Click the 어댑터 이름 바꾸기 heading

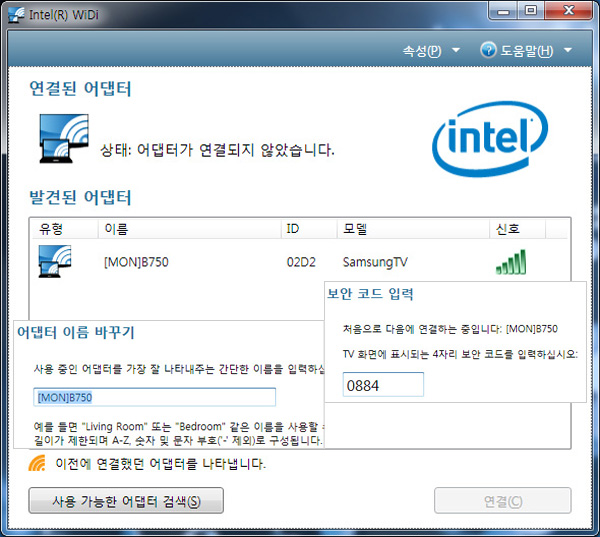point(76,332)
